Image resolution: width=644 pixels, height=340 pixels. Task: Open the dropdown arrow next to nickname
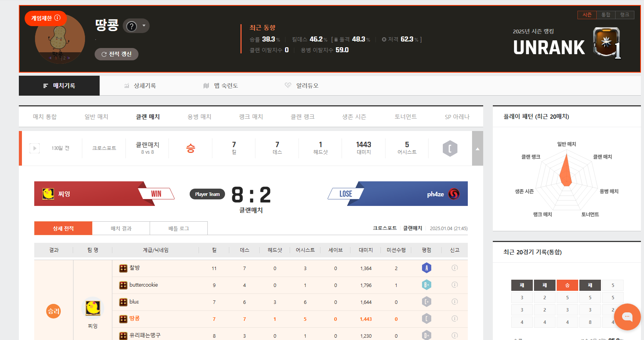144,26
